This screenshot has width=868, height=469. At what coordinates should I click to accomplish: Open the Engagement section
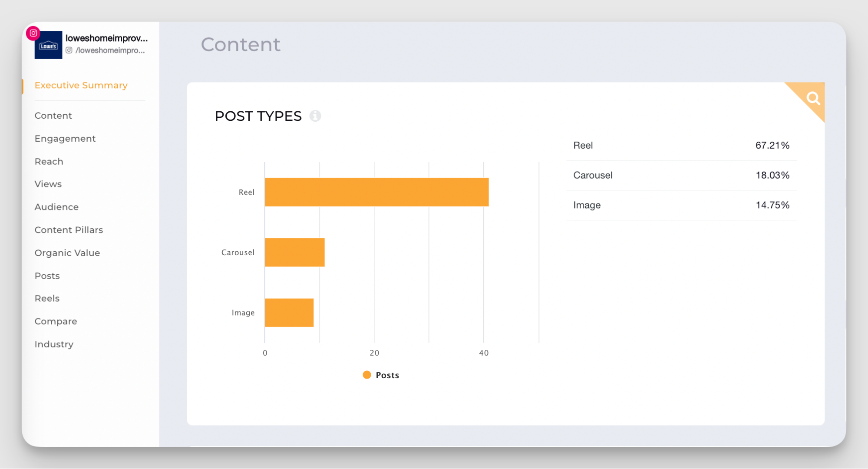point(65,138)
